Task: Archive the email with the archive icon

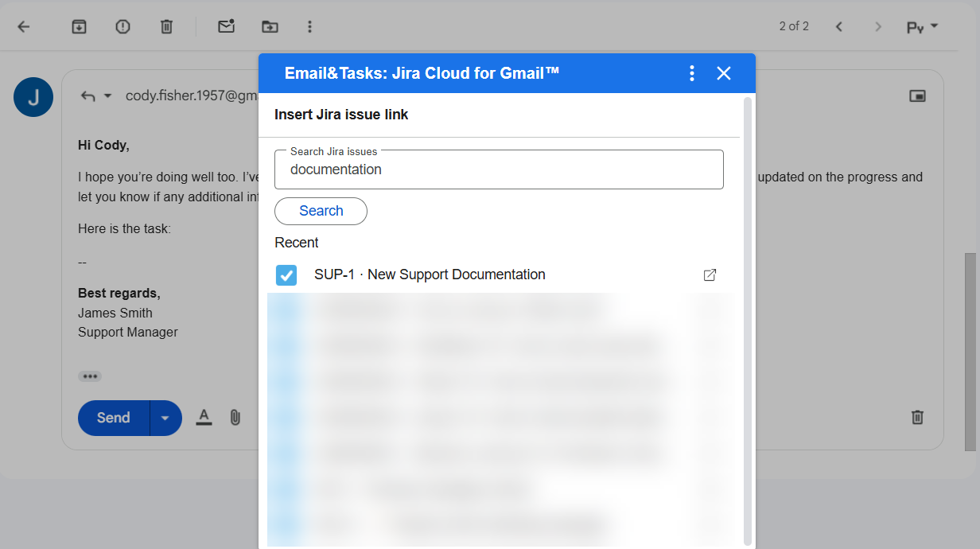Action: click(79, 25)
